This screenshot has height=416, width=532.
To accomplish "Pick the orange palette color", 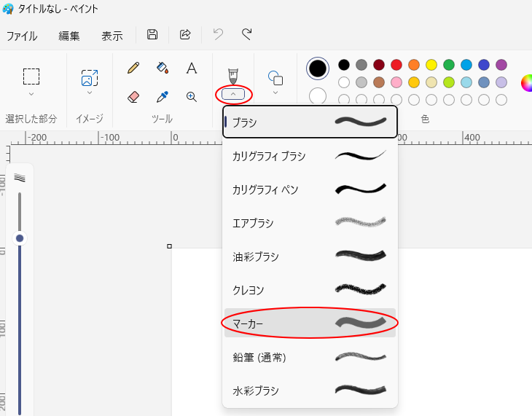I will tap(414, 65).
